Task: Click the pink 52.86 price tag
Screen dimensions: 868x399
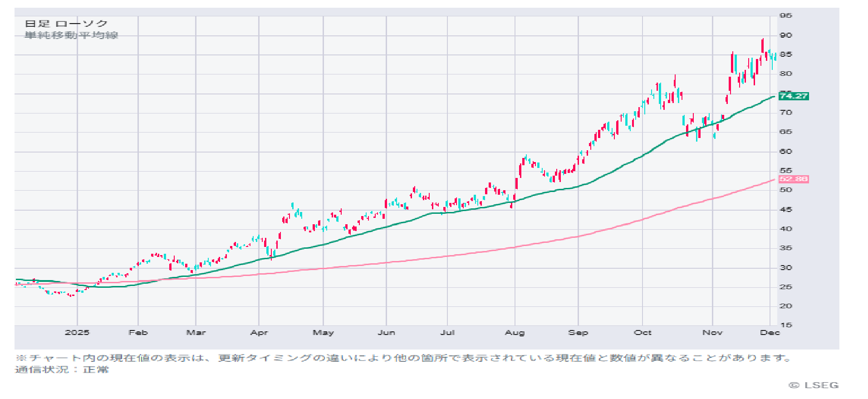Action: point(793,179)
